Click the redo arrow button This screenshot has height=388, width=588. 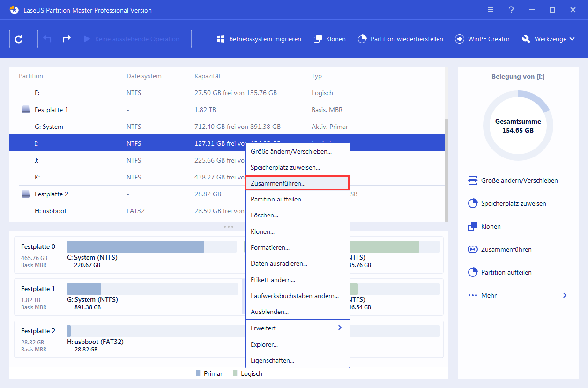pos(67,39)
